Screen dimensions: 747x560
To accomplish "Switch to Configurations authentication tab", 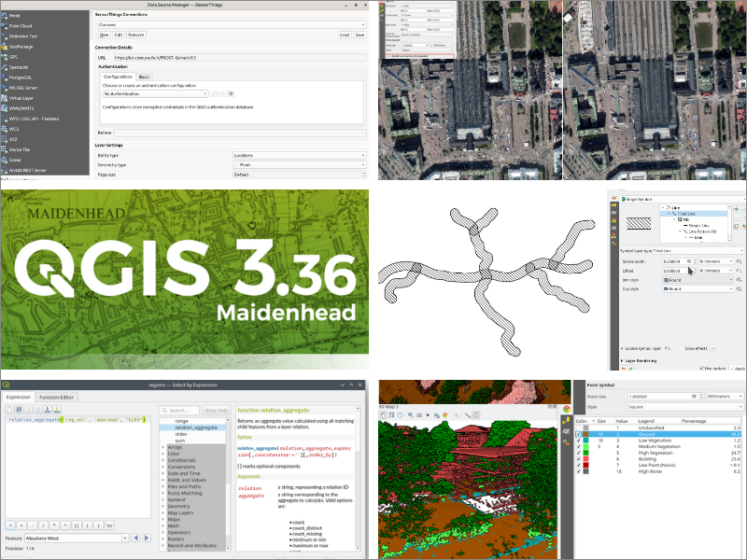I will (118, 77).
